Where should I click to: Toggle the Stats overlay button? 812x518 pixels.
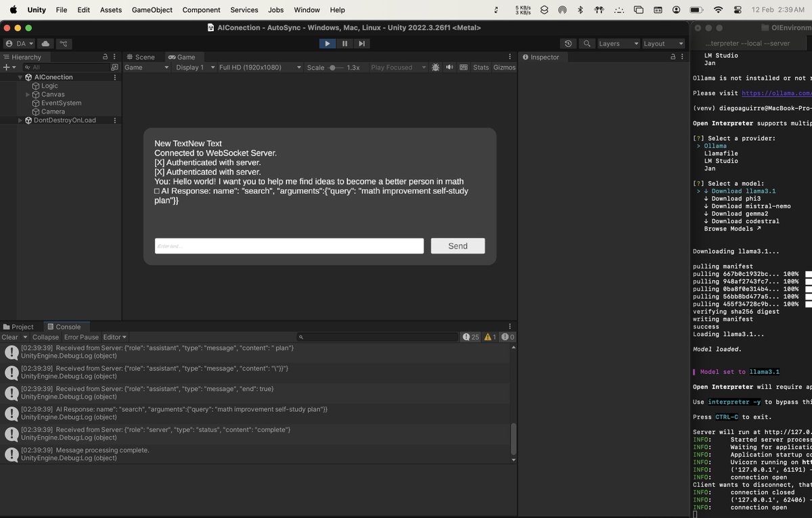[480, 68]
